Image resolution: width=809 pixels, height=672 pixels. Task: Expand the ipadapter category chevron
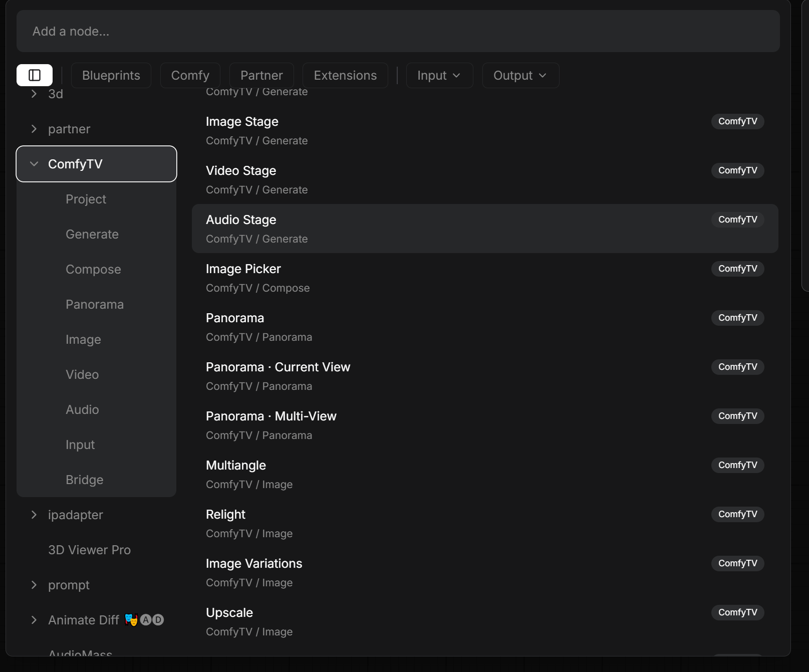click(x=34, y=515)
